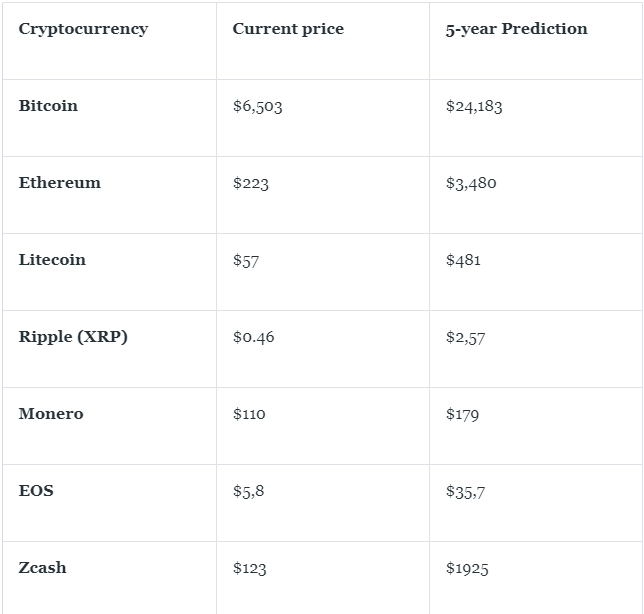Click Bitcoin prediction value $24,183

(474, 107)
